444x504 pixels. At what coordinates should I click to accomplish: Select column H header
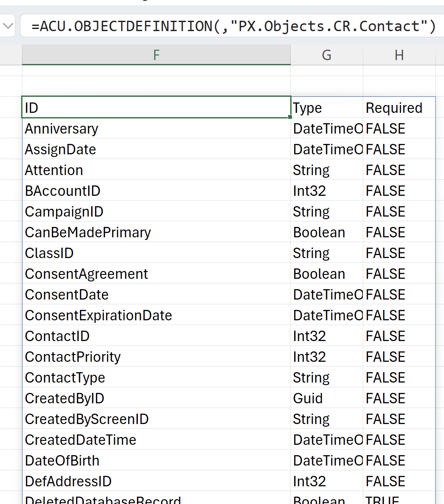(x=399, y=55)
